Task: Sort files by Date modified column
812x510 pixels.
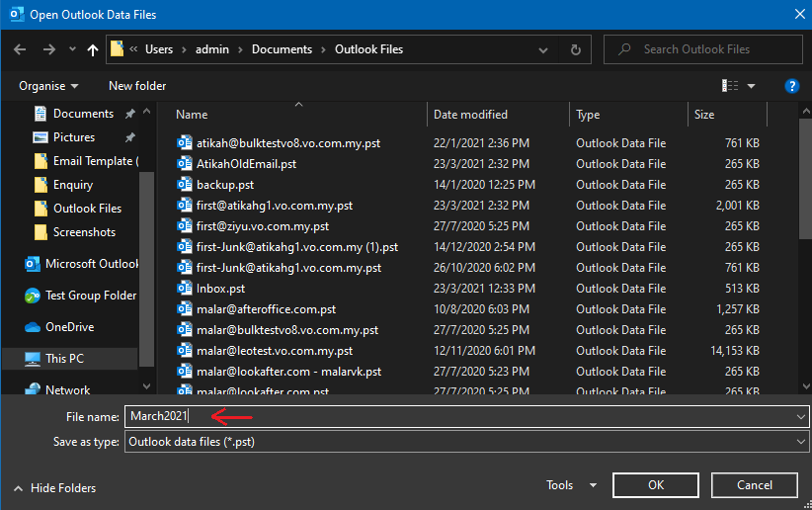Action: (x=471, y=115)
